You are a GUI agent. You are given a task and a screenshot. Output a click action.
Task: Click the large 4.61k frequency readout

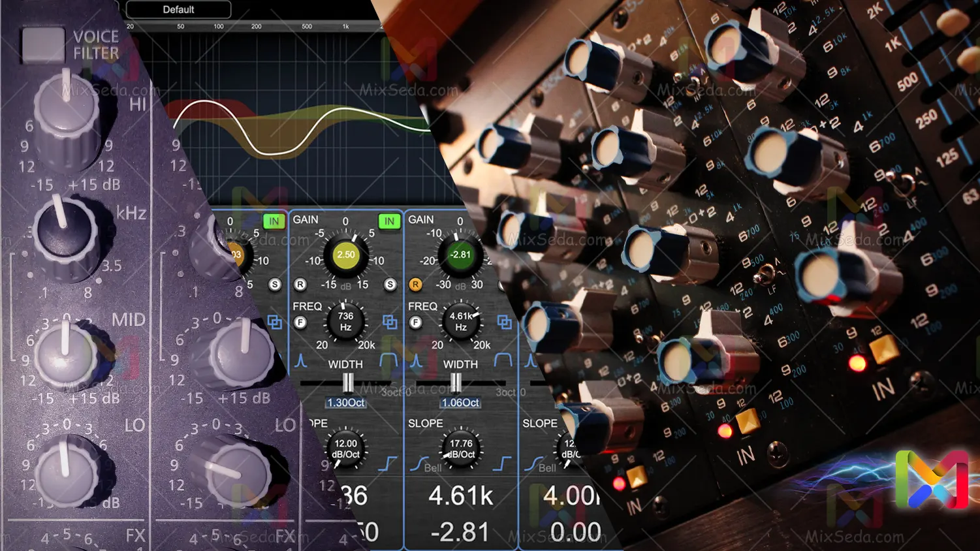(460, 497)
